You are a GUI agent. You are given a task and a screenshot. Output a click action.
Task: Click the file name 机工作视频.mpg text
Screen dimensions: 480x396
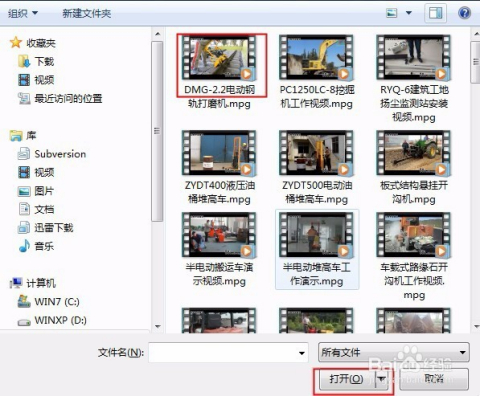(x=317, y=104)
